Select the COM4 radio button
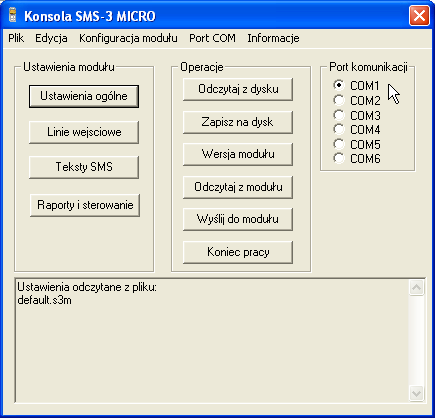435x418 pixels. [x=339, y=129]
